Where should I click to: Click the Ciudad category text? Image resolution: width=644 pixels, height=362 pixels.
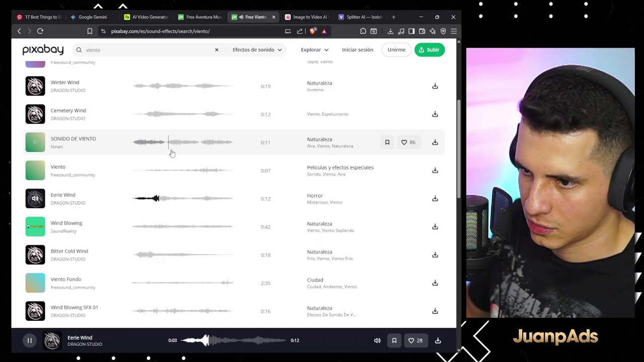[315, 280]
